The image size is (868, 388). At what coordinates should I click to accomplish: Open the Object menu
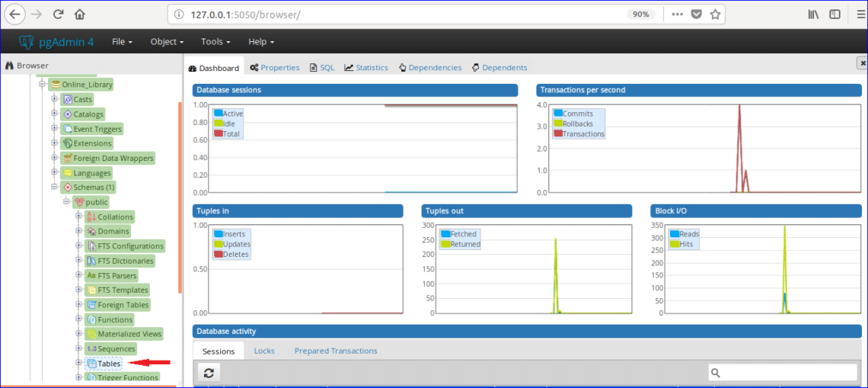coord(167,42)
